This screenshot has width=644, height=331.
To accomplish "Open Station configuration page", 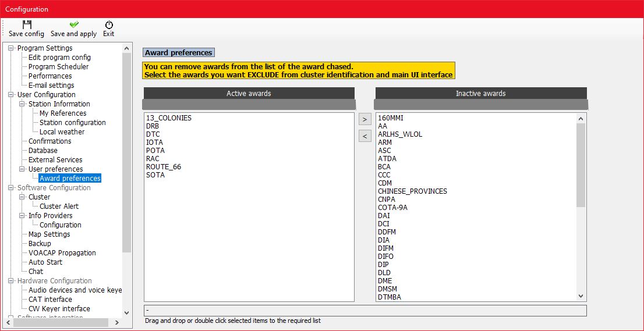I will [x=73, y=123].
